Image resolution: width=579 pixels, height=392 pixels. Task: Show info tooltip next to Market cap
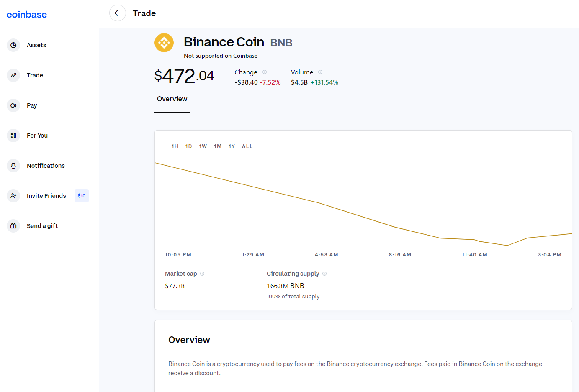202,274
